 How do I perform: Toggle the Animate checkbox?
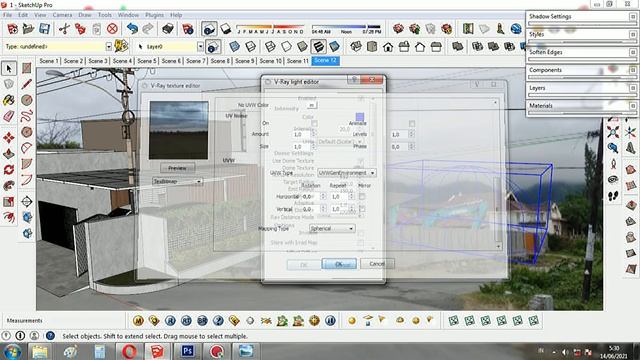412,123
